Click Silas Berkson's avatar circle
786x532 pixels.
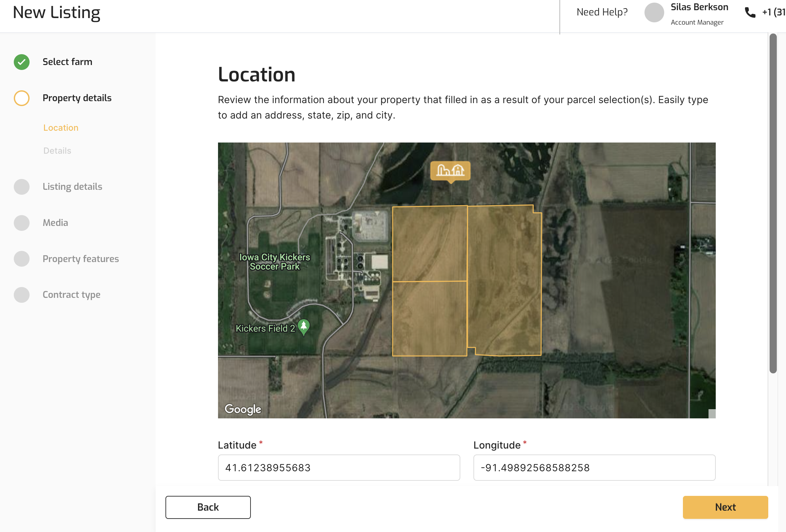654,12
